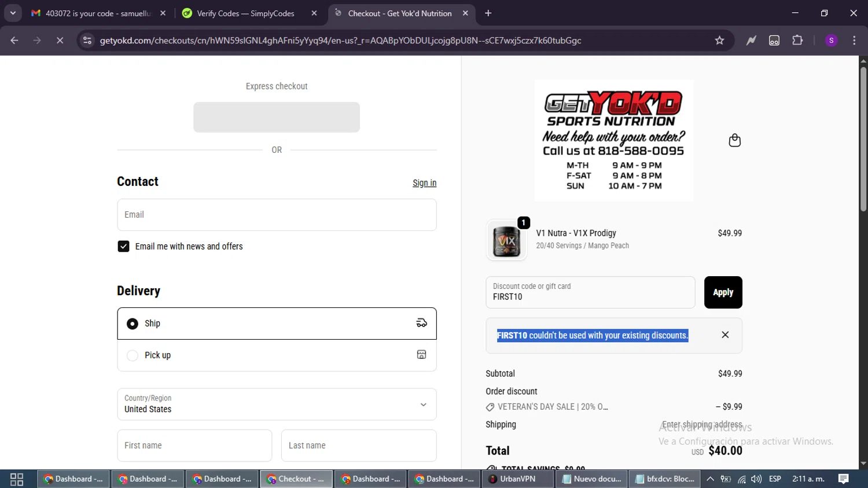Open the Nuevo docu... Notepad taskbar item

[591, 479]
